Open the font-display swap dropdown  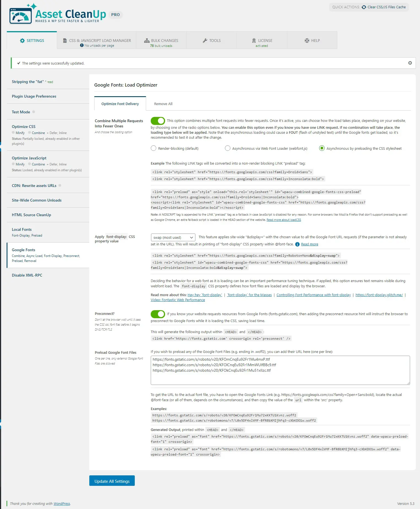173,237
